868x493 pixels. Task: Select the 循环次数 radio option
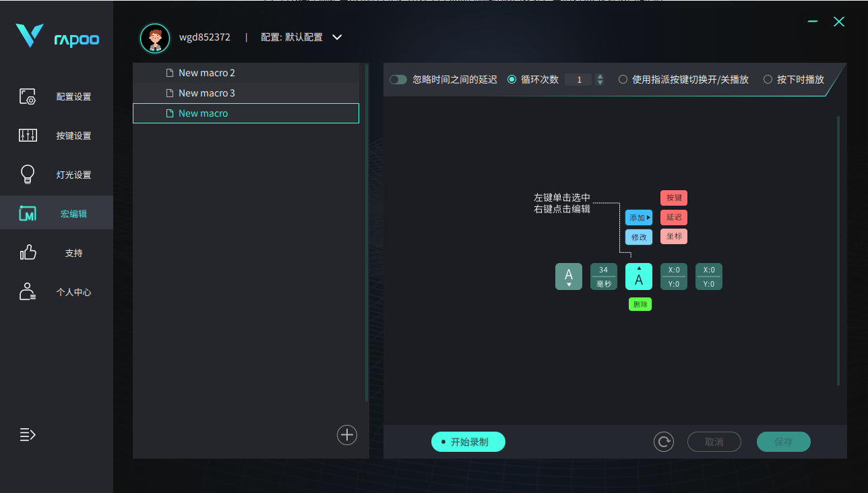[512, 80]
